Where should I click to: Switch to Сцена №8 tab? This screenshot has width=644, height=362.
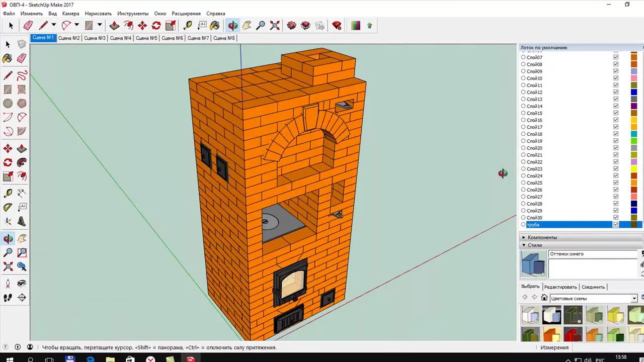coord(224,38)
